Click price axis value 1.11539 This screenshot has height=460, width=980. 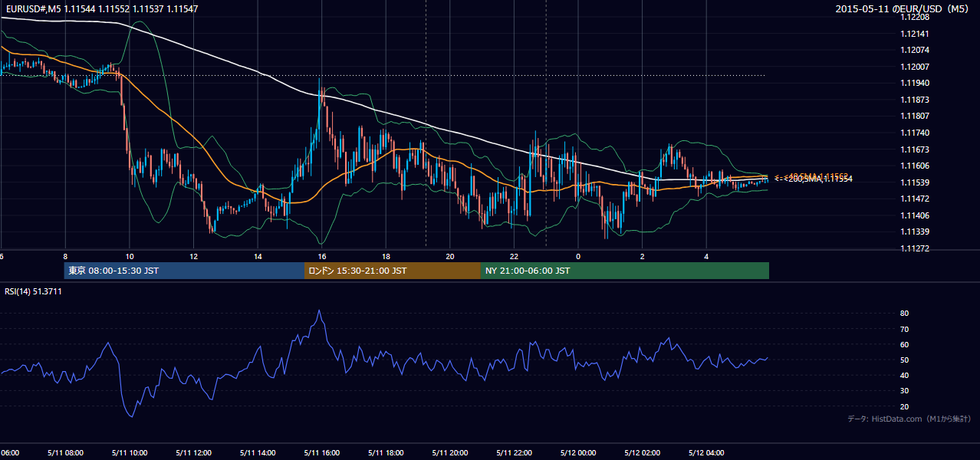coord(915,182)
